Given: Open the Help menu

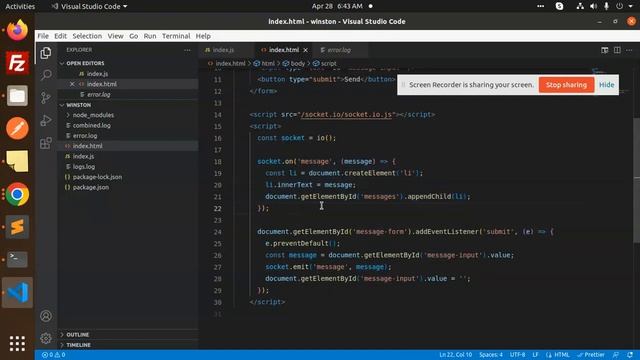Looking at the screenshot, I should pyautogui.click(x=203, y=36).
